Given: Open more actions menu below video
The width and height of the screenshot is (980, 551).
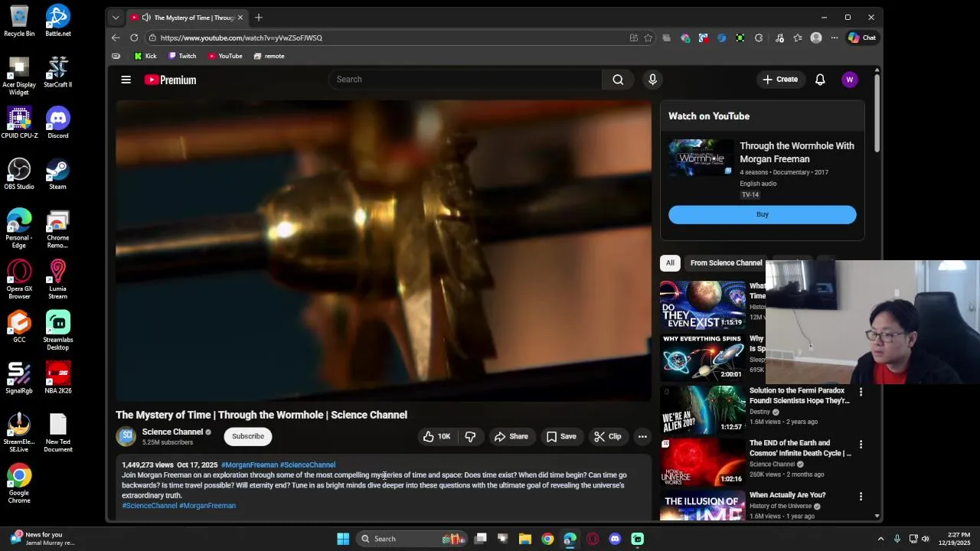Looking at the screenshot, I should point(642,436).
